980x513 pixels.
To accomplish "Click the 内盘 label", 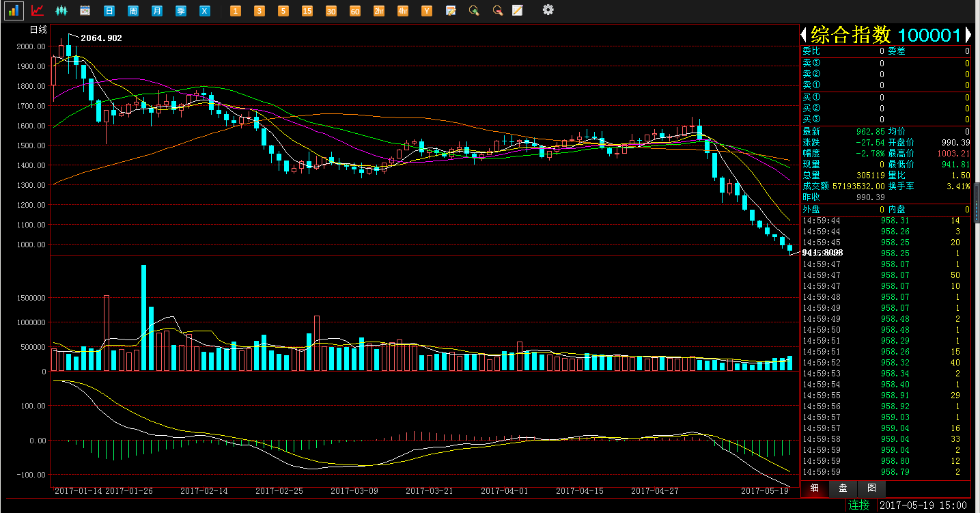I will [x=896, y=209].
